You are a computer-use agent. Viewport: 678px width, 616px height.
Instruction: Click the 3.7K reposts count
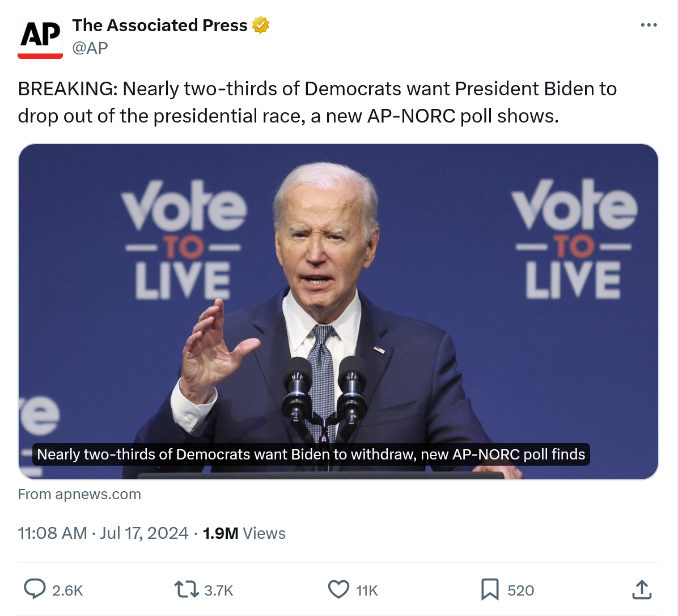click(219, 590)
